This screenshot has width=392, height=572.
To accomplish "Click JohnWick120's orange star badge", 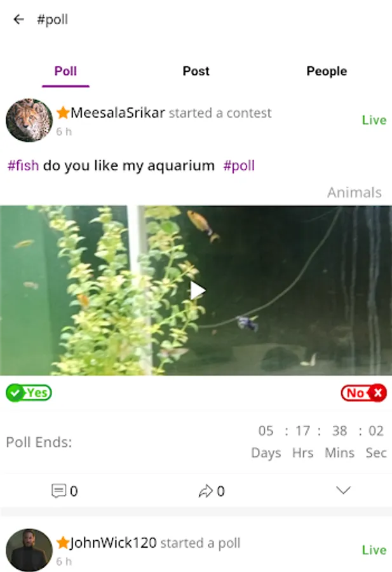I will (x=63, y=543).
